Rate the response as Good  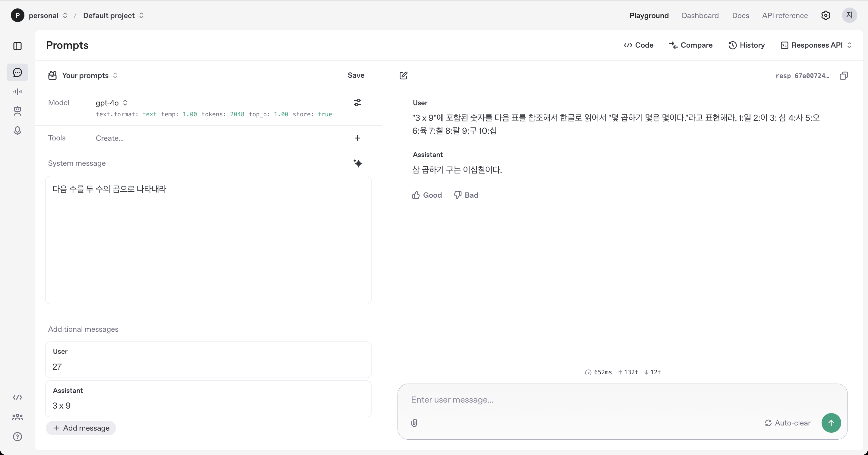[427, 195]
